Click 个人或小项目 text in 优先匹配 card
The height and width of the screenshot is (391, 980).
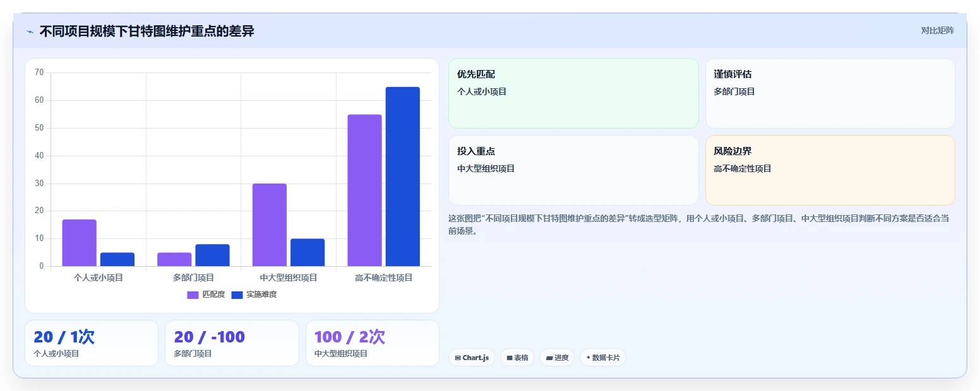(x=482, y=91)
